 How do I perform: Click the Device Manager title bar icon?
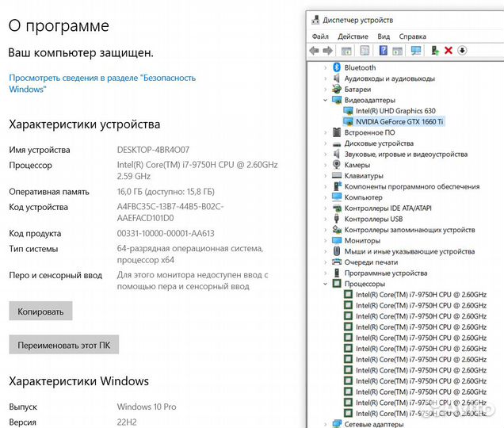315,20
